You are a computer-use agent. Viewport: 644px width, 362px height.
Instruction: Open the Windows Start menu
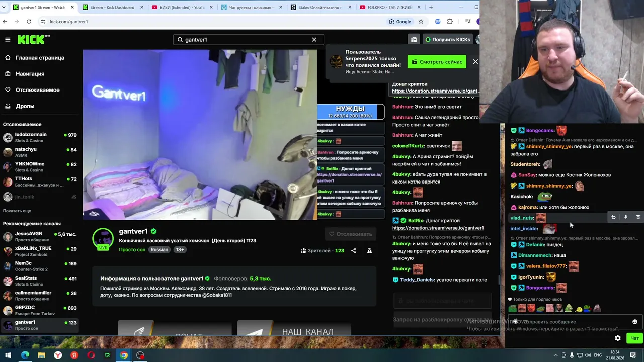click(8, 355)
